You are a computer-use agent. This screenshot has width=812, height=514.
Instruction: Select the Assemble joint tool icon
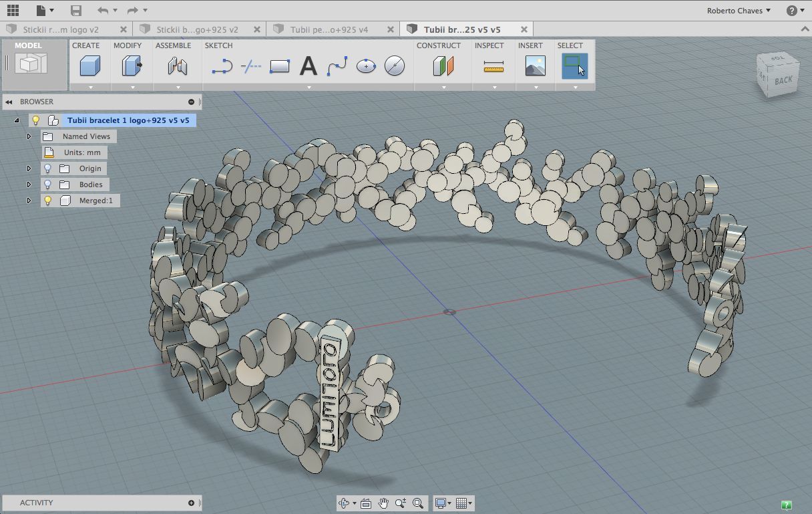click(x=177, y=66)
